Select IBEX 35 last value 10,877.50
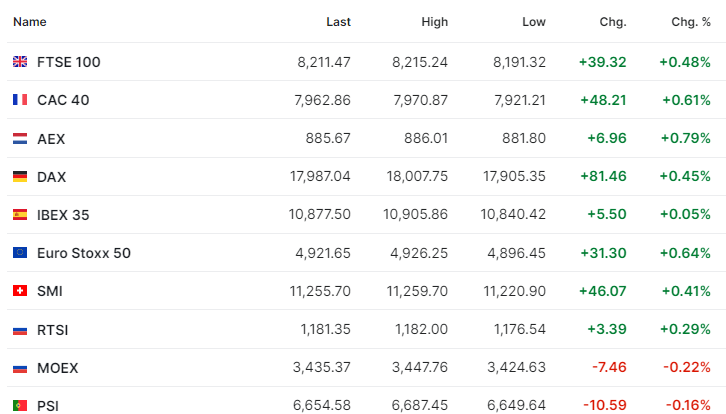The image size is (726, 414). pyautogui.click(x=320, y=214)
